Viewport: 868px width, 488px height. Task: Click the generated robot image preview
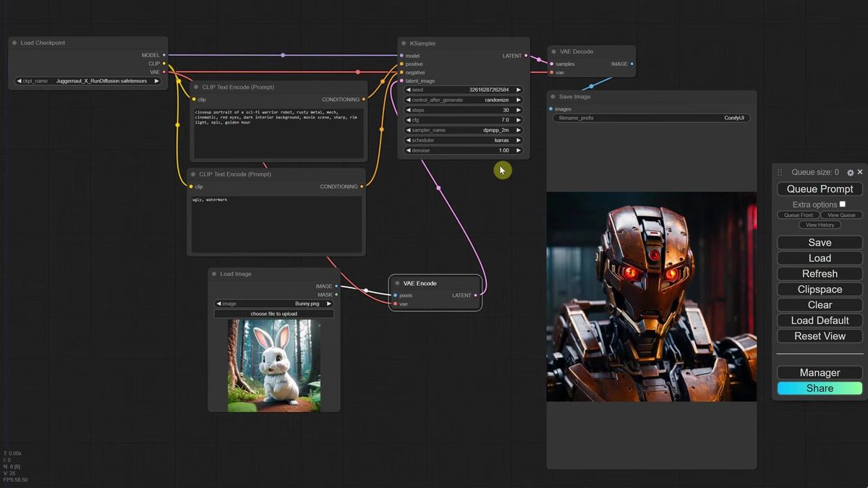pos(652,296)
